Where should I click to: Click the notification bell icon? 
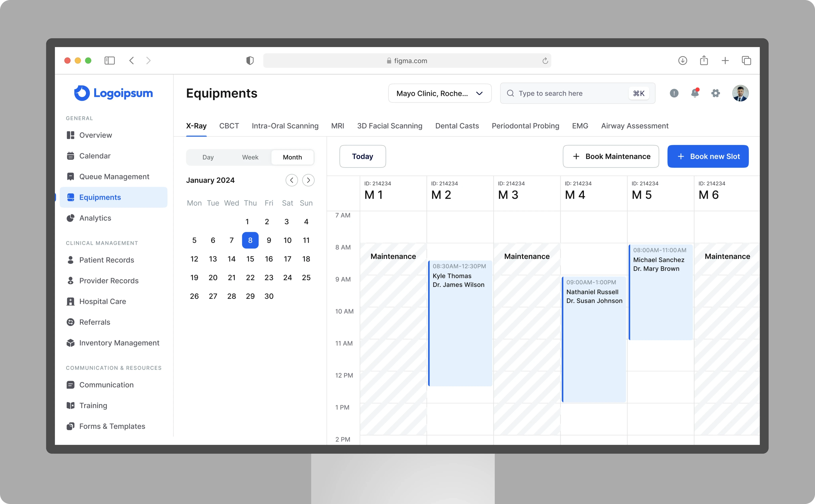click(695, 93)
